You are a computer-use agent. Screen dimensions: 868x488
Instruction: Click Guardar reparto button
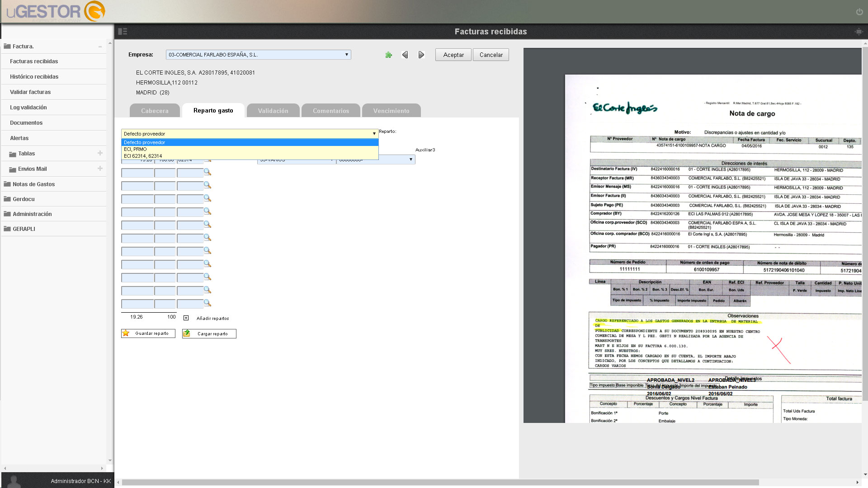point(148,333)
